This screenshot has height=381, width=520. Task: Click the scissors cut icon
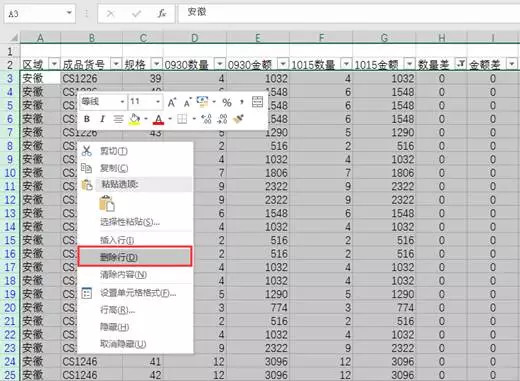[x=87, y=151]
